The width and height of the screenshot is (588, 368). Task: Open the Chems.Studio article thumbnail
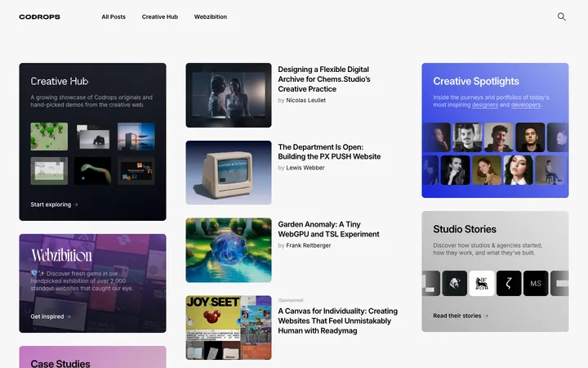(x=229, y=96)
